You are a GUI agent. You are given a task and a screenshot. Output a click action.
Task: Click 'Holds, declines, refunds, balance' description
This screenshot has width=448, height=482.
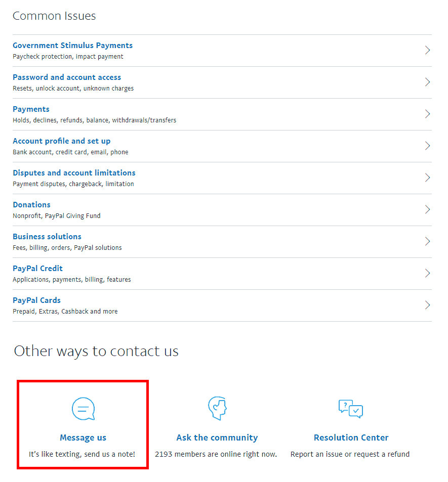click(x=95, y=120)
